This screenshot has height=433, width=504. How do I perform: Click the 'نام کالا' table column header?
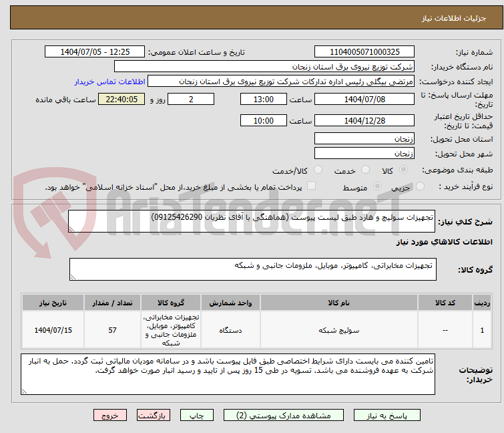339,303
